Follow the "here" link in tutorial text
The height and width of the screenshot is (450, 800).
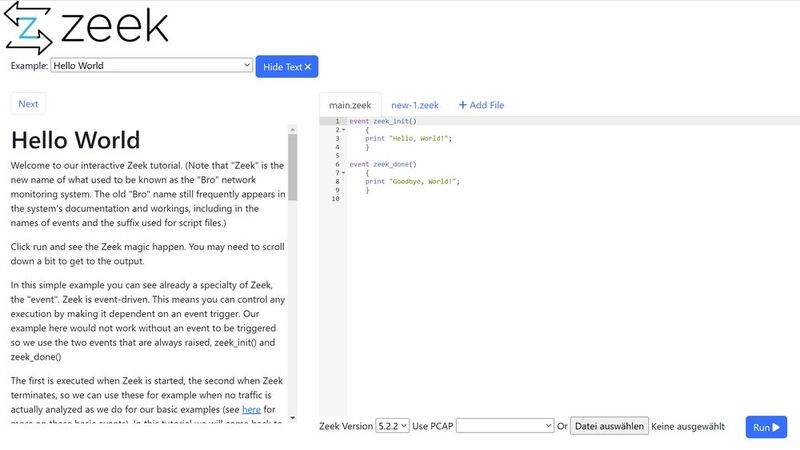[x=251, y=409]
